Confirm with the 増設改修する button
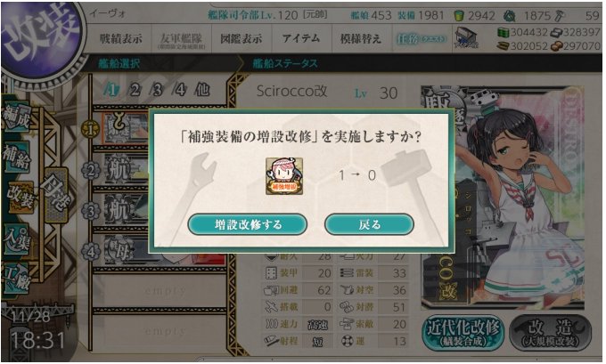 click(248, 224)
